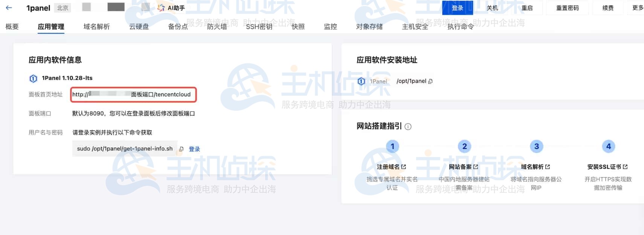Click step 1 circle for 注册域名

(392, 146)
